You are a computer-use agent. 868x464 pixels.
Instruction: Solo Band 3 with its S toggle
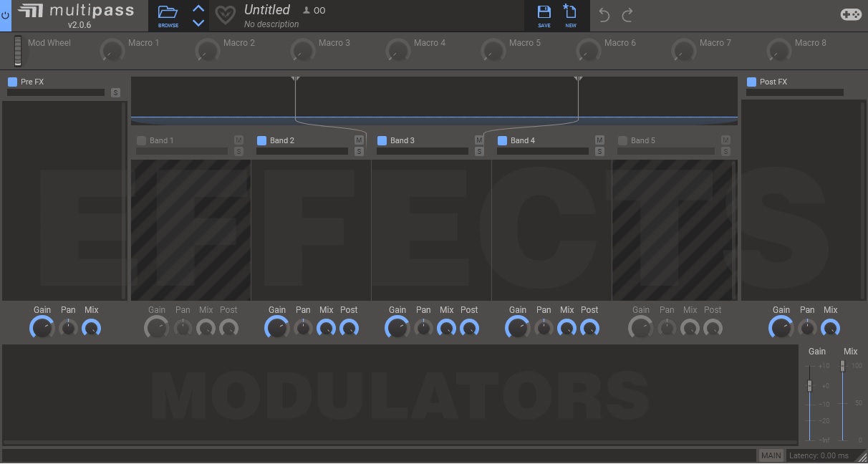[x=479, y=151]
